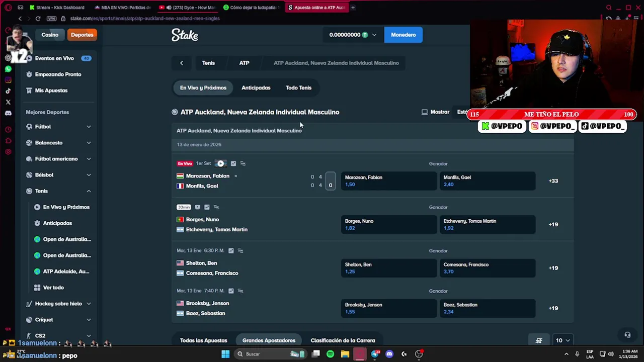Open Clasificación de la Carrera tab

click(343, 340)
